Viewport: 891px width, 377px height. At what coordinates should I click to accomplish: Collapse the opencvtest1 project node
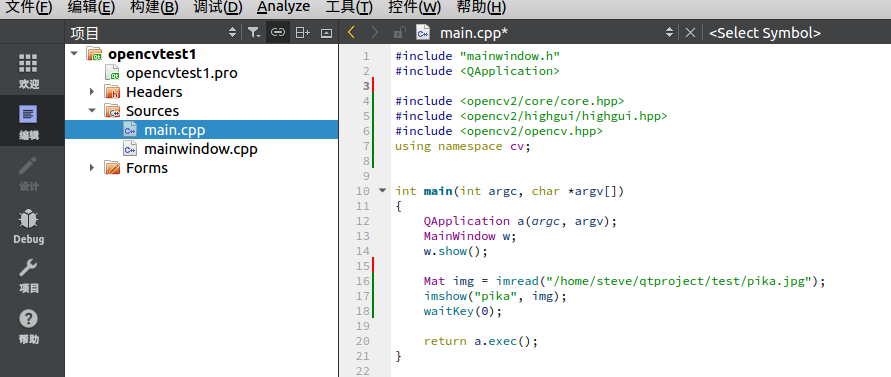point(74,53)
